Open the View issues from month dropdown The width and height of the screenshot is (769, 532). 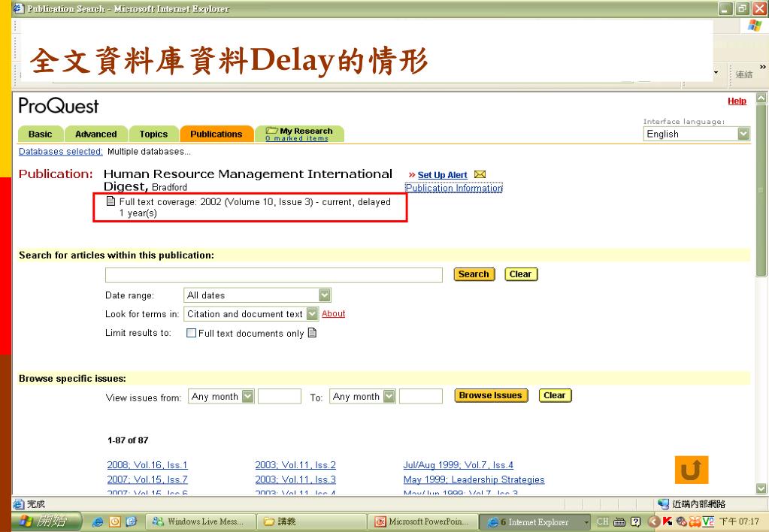[x=247, y=396]
